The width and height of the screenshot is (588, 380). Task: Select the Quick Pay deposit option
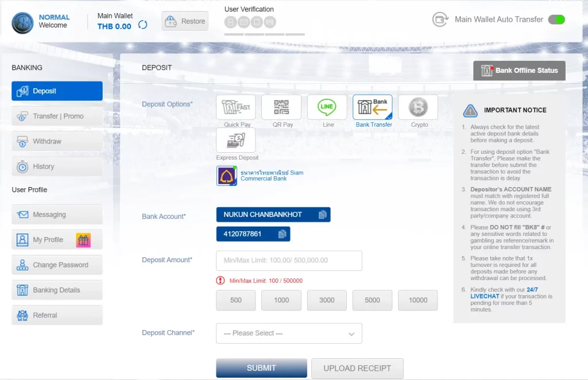pos(235,107)
